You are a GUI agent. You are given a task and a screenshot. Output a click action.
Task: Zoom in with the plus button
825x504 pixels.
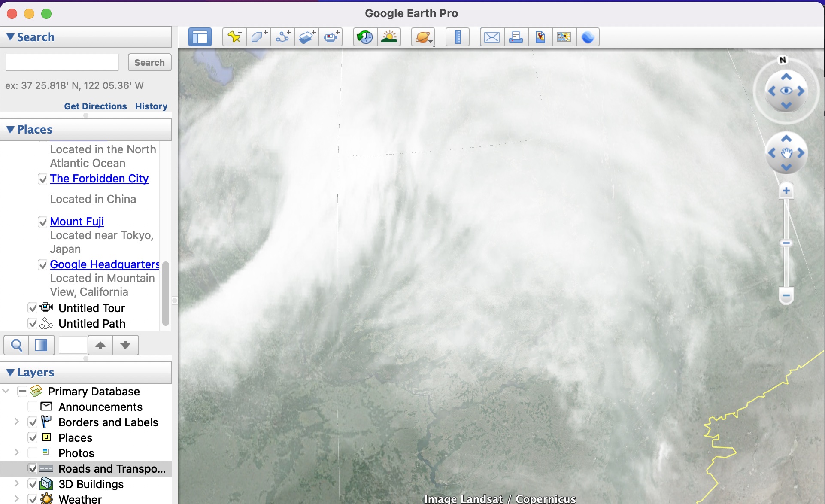point(786,191)
